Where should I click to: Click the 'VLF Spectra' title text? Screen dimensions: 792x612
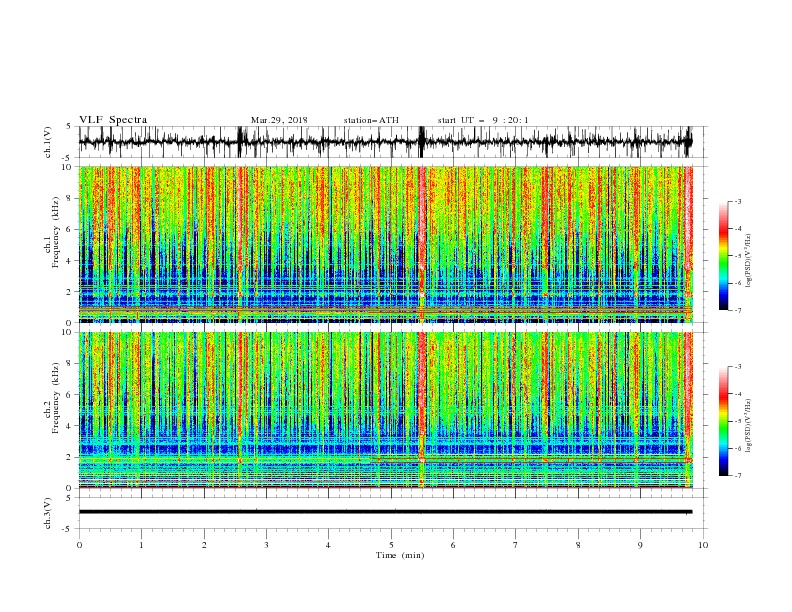tap(113, 120)
